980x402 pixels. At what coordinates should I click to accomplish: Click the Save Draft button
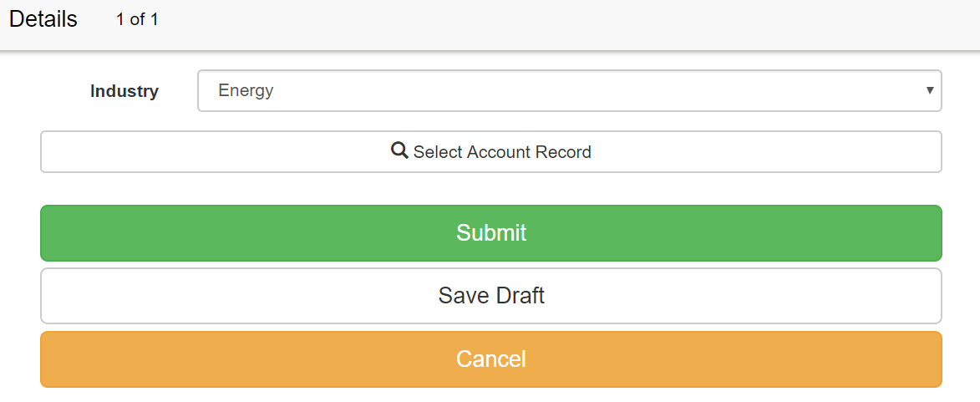[490, 295]
